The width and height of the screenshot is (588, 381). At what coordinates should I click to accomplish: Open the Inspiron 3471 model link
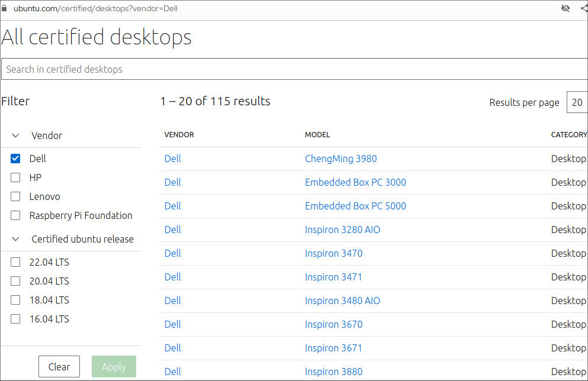click(333, 277)
